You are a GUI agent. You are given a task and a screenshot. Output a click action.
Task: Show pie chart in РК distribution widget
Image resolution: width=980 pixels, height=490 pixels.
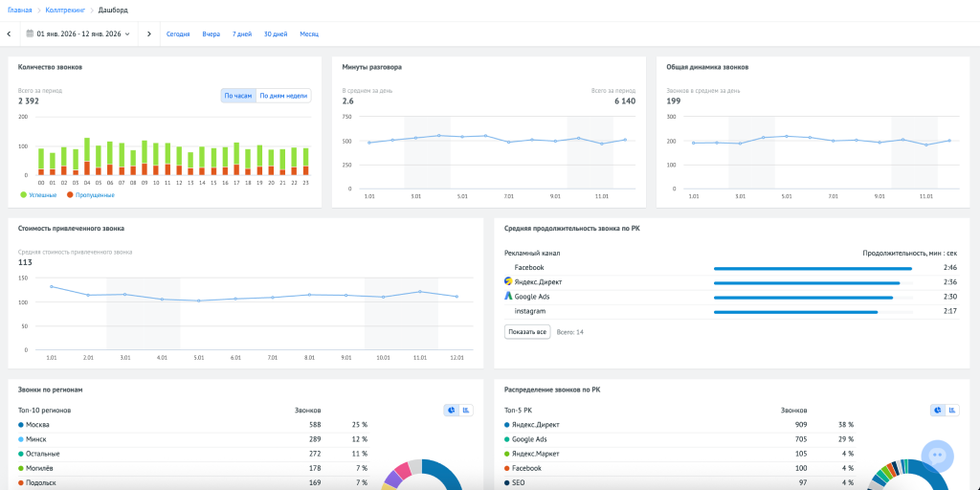(938, 410)
